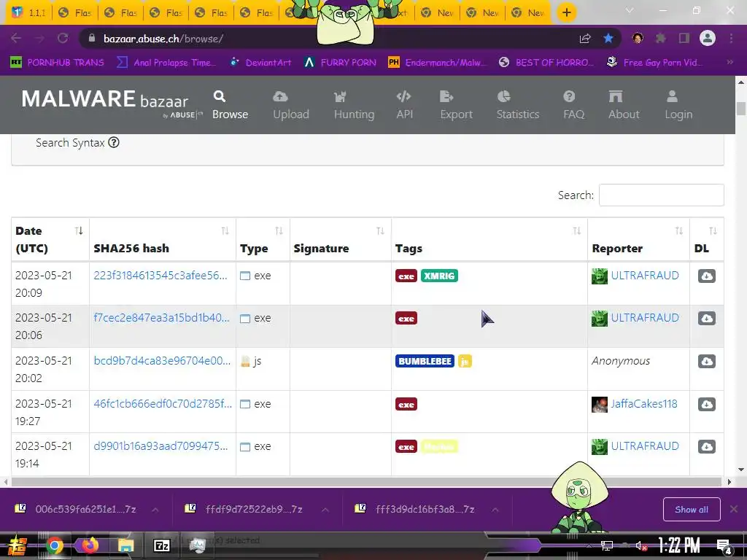This screenshot has height=560, width=747.
Task: Open ULTRAFRAUD reporter in 20:09 row
Action: click(x=645, y=275)
